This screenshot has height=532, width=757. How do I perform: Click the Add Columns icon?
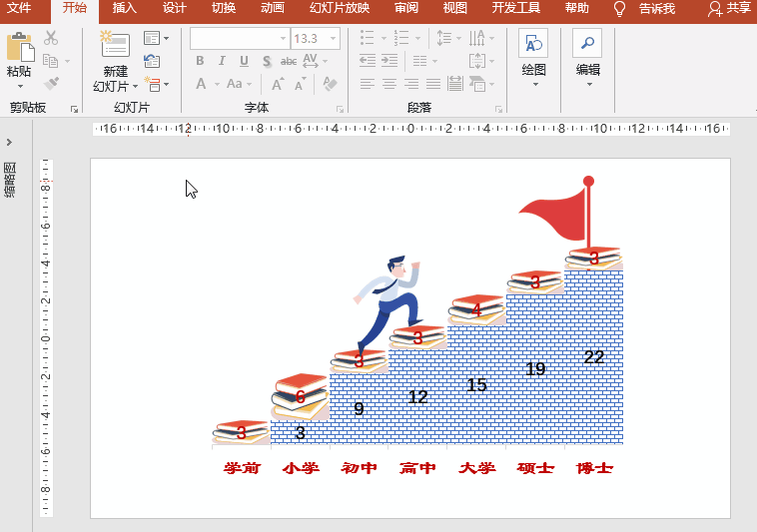(420, 61)
